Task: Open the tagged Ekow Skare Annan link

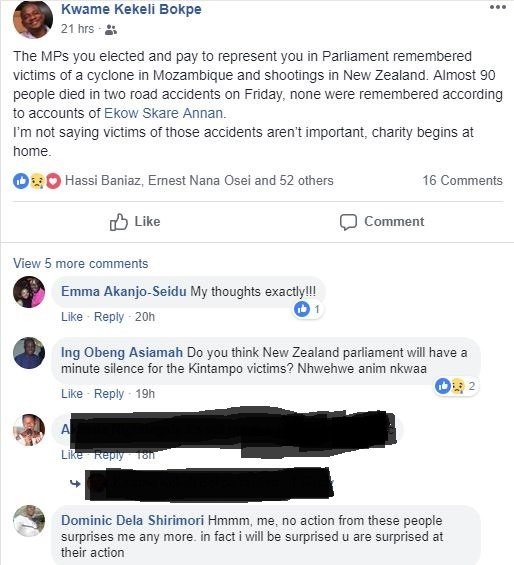Action: [x=163, y=113]
